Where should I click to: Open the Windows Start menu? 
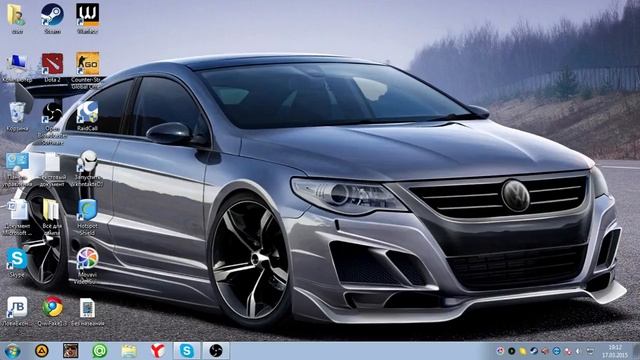tap(12, 351)
